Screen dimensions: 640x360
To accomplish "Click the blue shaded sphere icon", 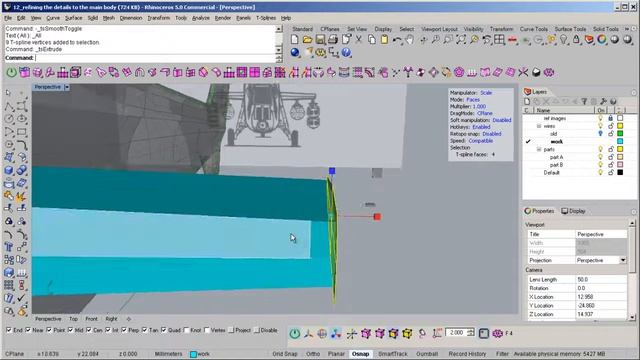I will click(295, 53).
